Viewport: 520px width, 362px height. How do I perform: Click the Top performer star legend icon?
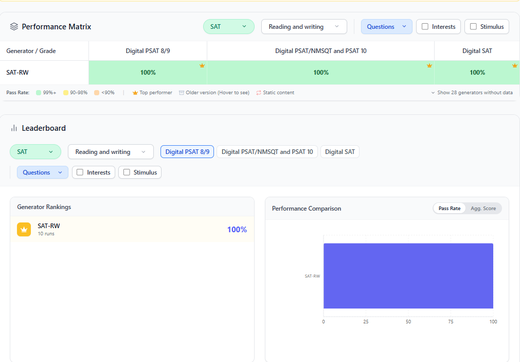[135, 93]
